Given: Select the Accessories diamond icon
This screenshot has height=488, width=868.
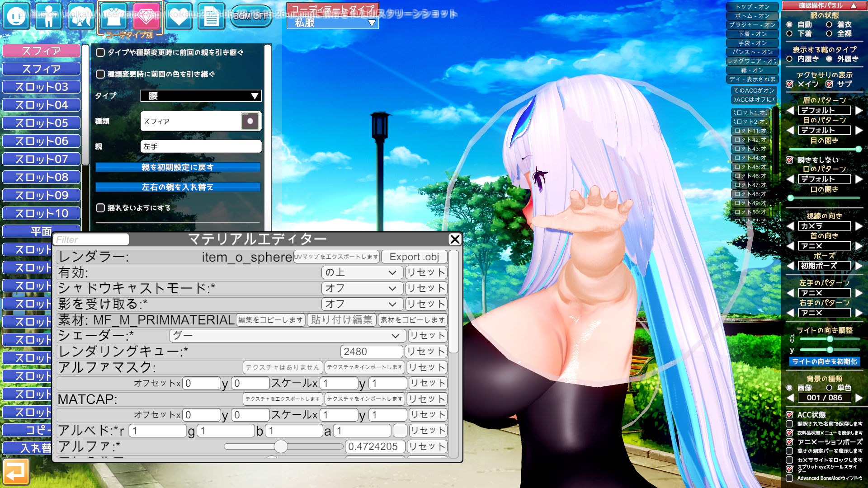Looking at the screenshot, I should click(146, 16).
